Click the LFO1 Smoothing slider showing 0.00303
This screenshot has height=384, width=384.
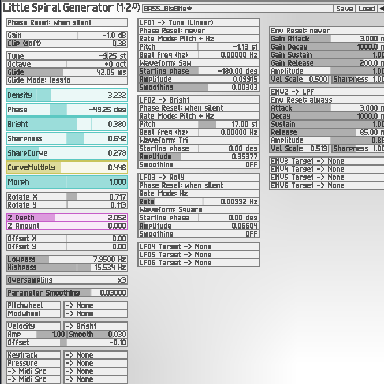point(199,87)
